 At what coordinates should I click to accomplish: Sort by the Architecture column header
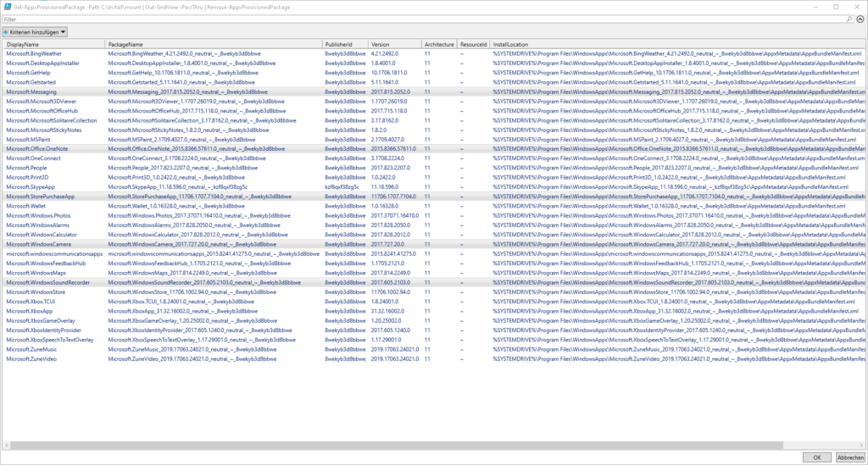[x=439, y=44]
